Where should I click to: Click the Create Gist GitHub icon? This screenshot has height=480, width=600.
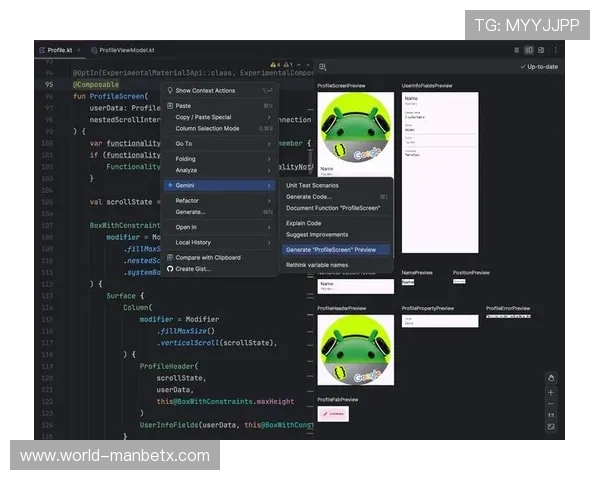tap(170, 268)
